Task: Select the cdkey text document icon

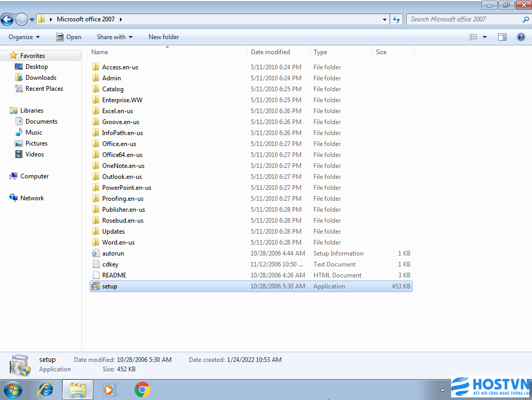Action: tap(95, 264)
